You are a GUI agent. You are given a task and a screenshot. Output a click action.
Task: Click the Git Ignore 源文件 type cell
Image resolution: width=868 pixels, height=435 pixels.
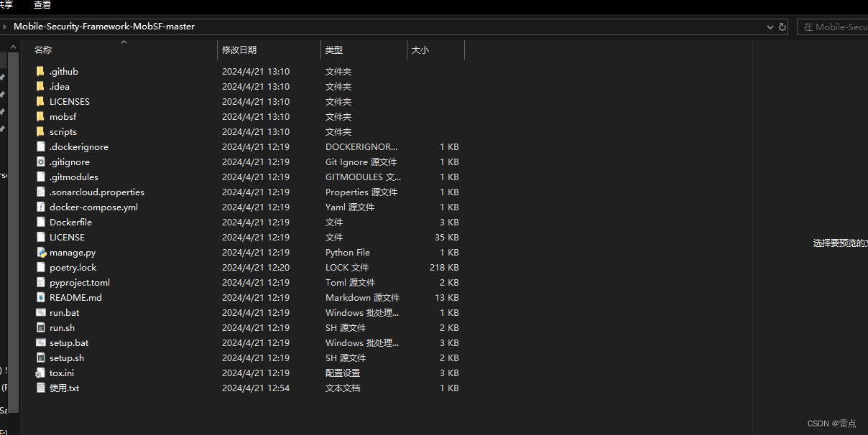(361, 162)
